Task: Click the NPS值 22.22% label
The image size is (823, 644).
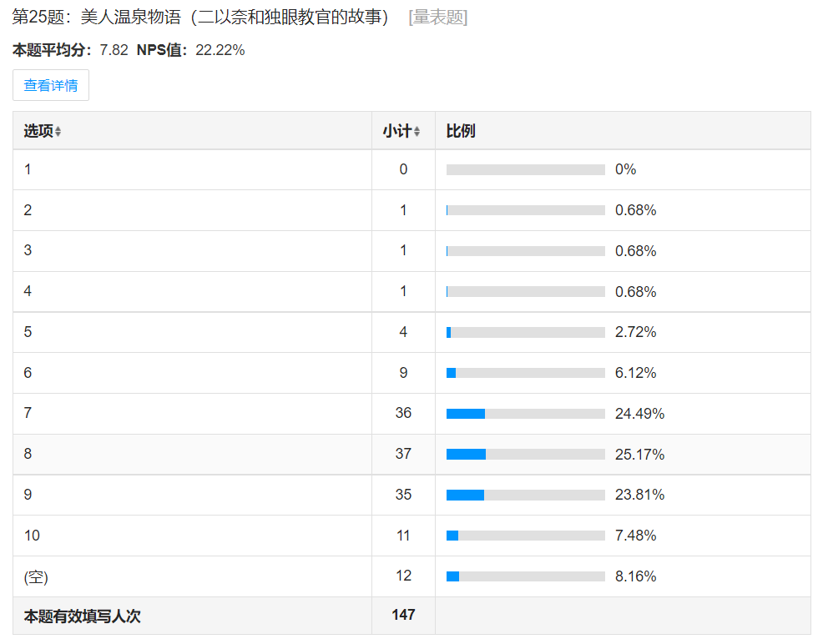Action: pyautogui.click(x=190, y=50)
